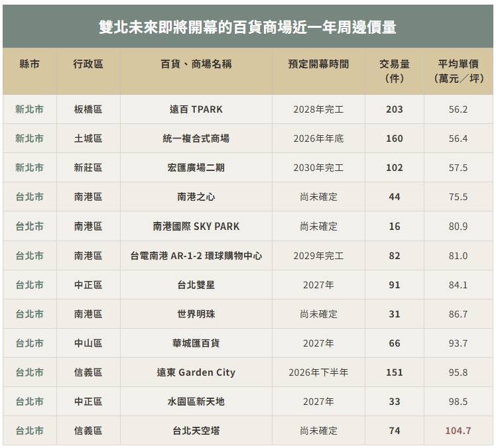Click highlighted average price 104.7
The image size is (496, 448).
tap(458, 431)
